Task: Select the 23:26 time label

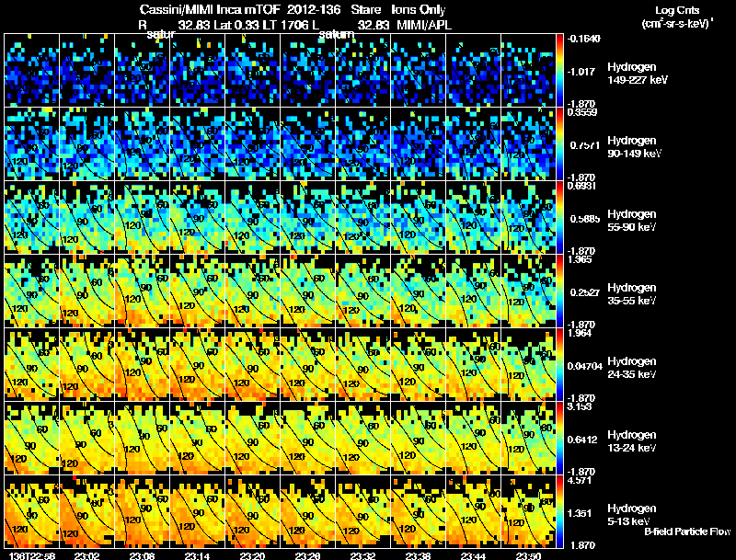Action: coord(307,556)
